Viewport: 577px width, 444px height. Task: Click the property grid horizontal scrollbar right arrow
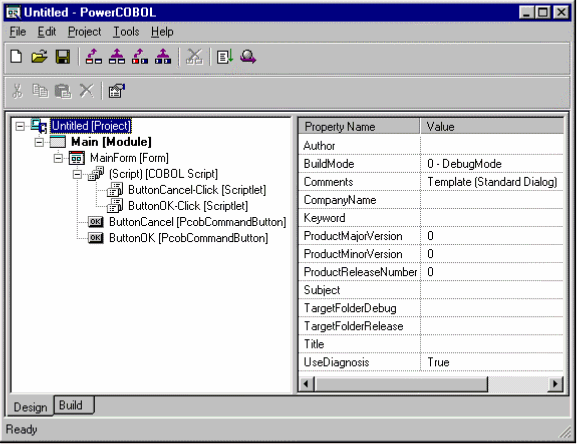(x=555, y=384)
